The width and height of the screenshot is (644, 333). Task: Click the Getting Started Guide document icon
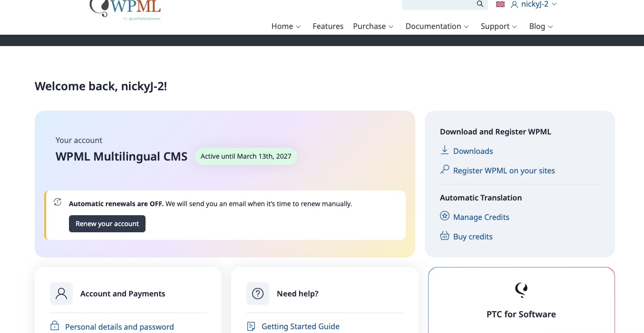point(251,326)
